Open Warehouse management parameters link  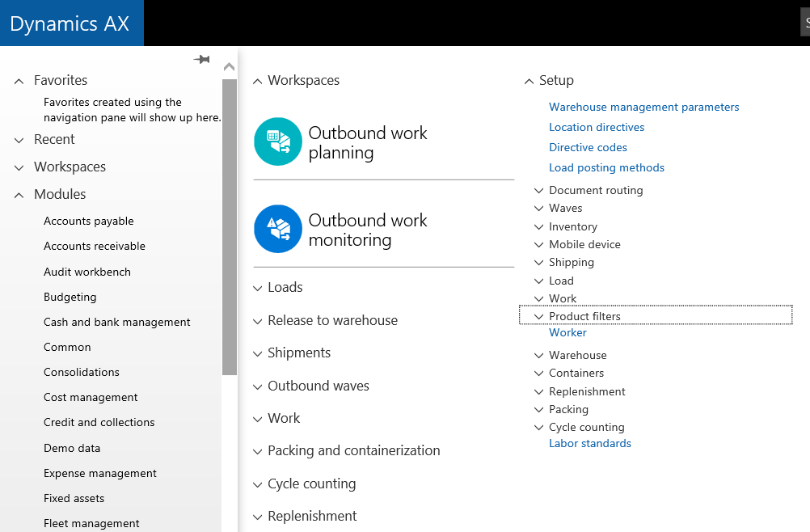643,107
